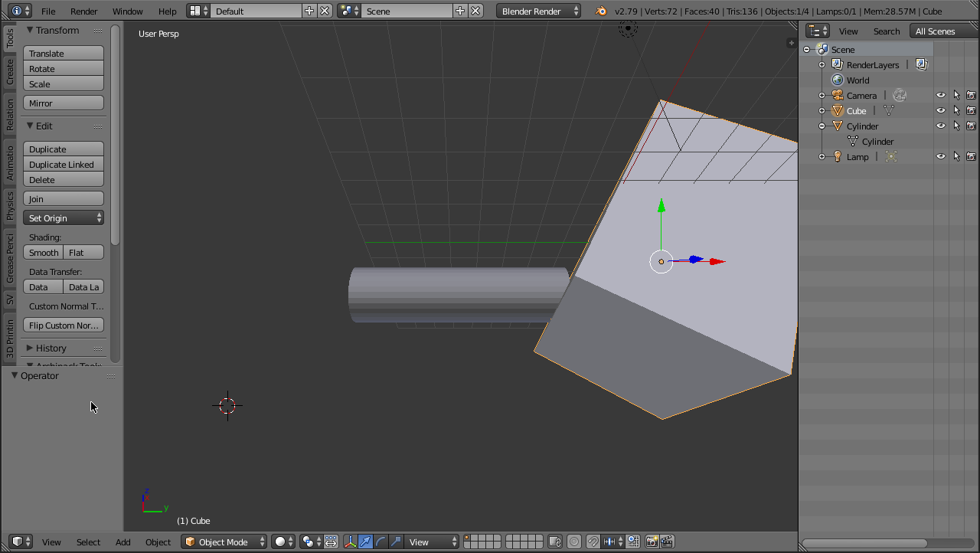The image size is (980, 553).
Task: Toggle renderability camera icon for Camera row
Action: [x=971, y=95]
